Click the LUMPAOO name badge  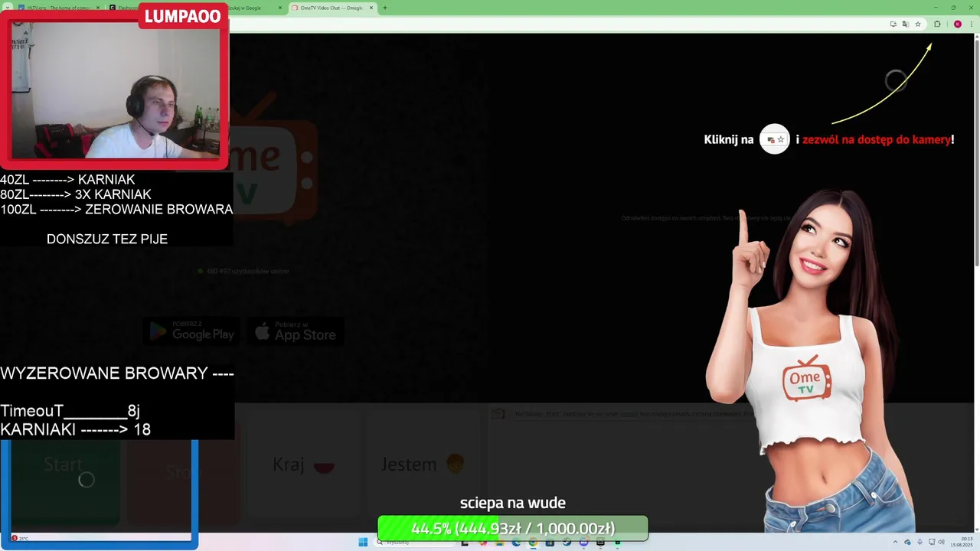pos(182,16)
